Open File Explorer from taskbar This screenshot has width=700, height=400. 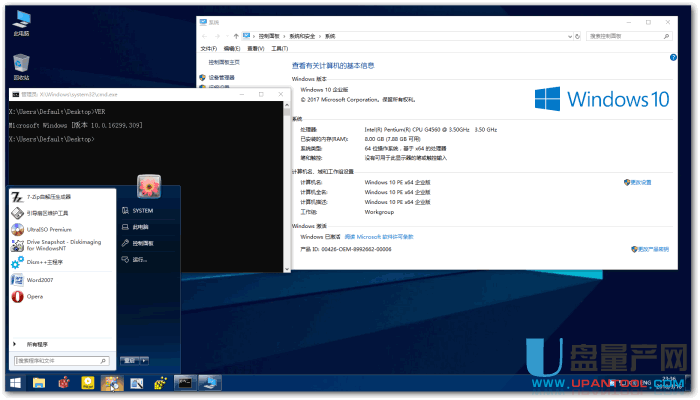click(40, 382)
